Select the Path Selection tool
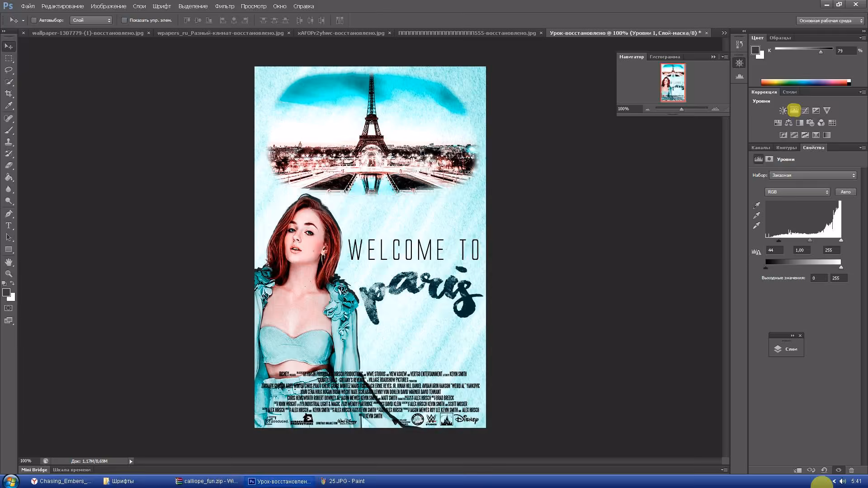The image size is (868, 488). pyautogui.click(x=9, y=237)
